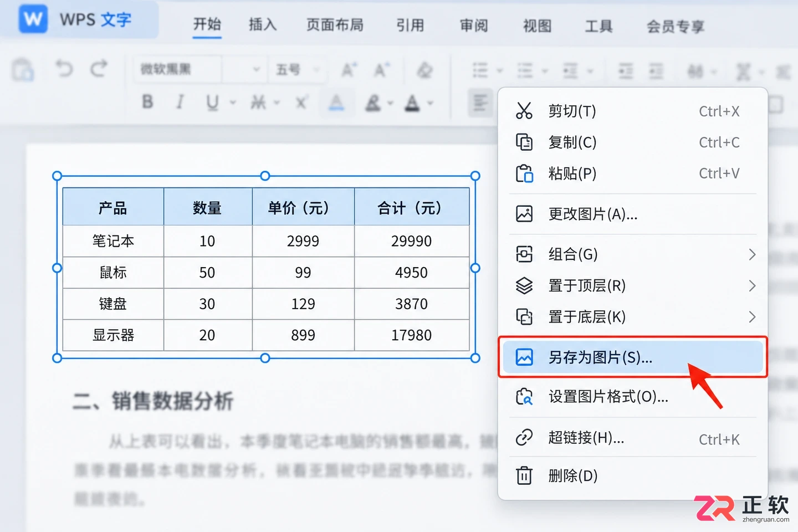Screen dimensions: 798x532
Task: Open the 视图 tab
Action: 538,25
